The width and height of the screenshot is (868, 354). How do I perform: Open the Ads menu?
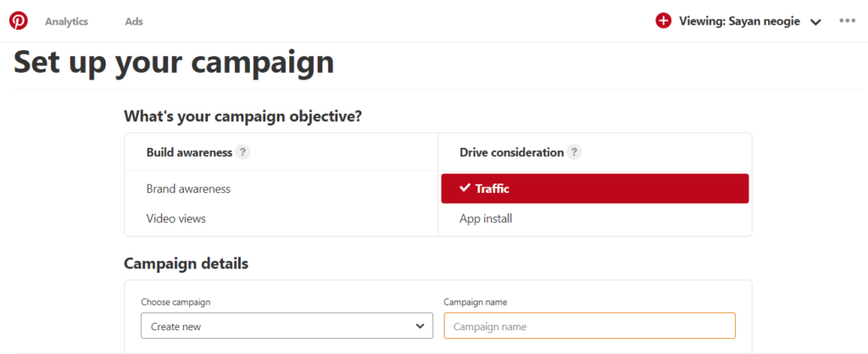(134, 21)
